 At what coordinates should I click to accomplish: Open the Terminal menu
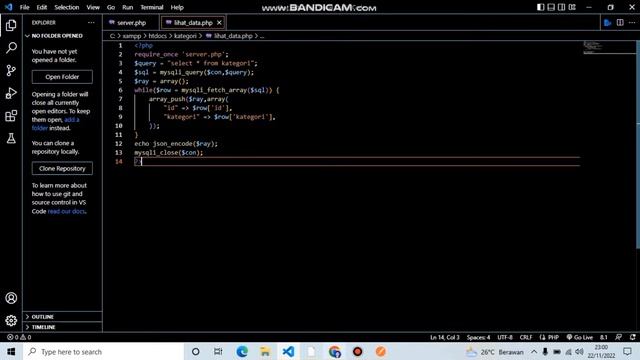point(152,7)
